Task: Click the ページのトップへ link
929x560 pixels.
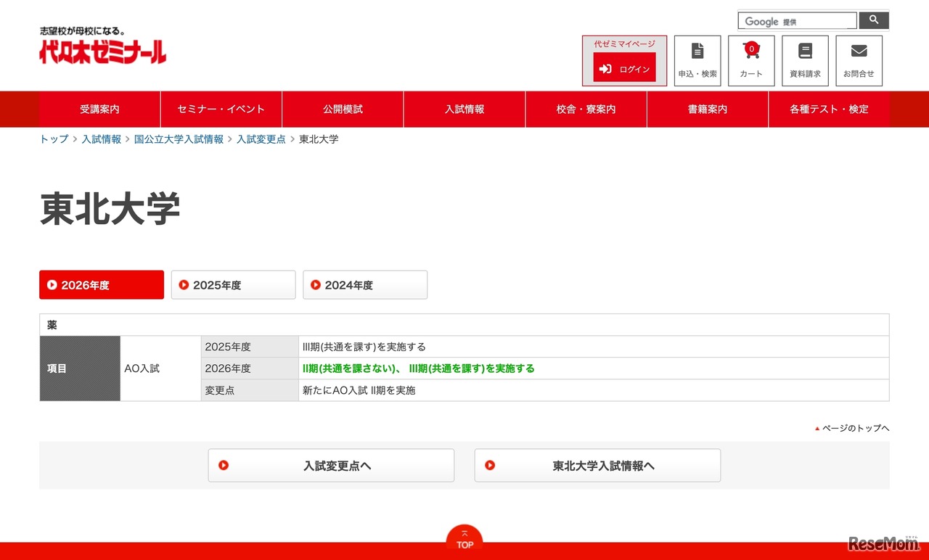Action: click(855, 428)
